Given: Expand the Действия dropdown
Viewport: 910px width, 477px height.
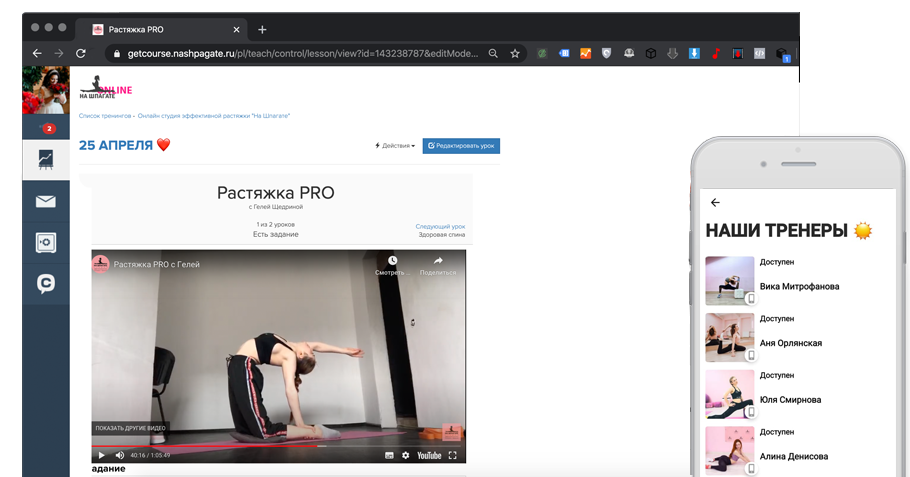Looking at the screenshot, I should coord(395,146).
